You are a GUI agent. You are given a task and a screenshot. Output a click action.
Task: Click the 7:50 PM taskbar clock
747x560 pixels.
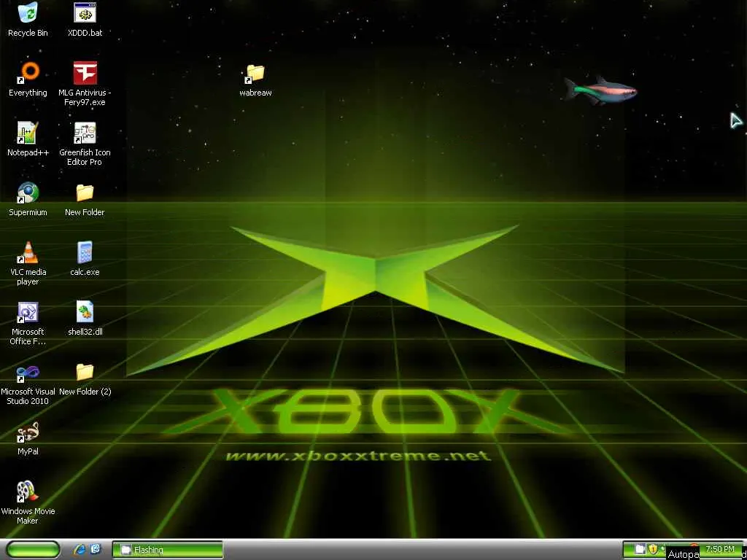click(x=720, y=549)
